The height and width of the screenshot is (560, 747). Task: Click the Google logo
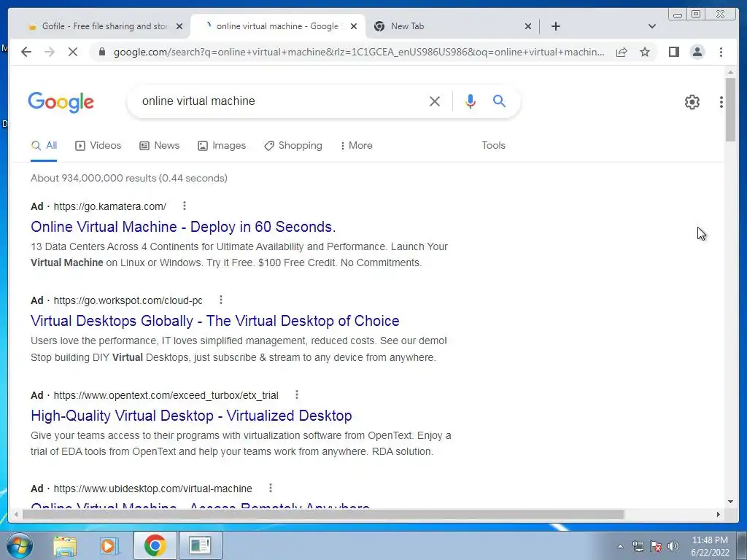[61, 102]
